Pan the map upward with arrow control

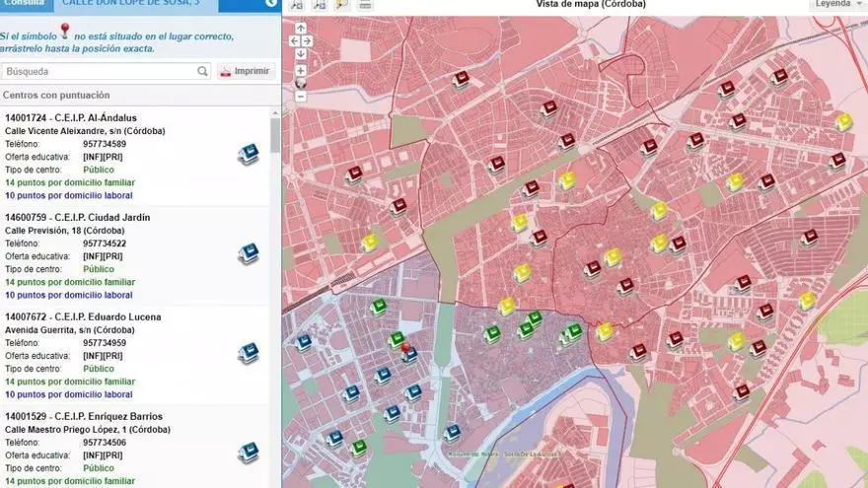(301, 29)
